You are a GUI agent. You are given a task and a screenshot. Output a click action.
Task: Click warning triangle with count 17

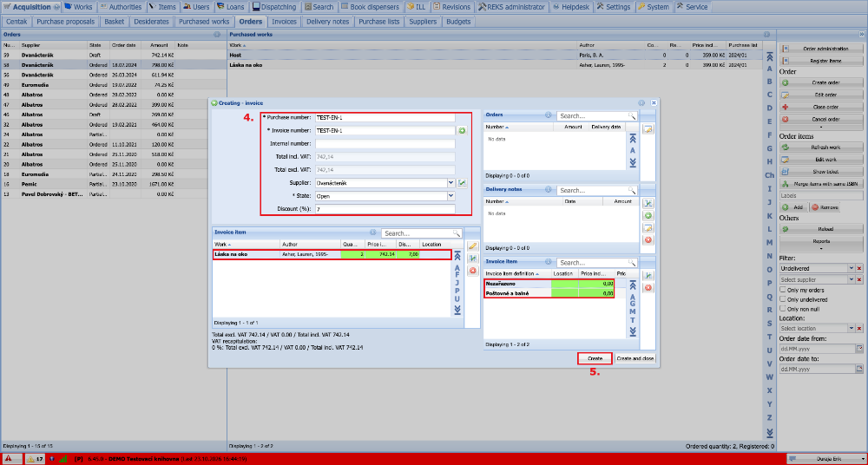point(36,458)
